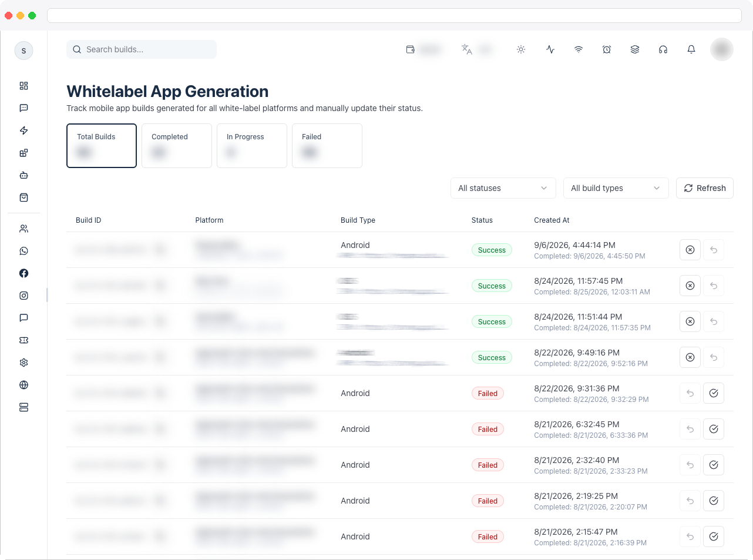Click the activity pulse icon
This screenshot has height=560, width=753.
550,49
